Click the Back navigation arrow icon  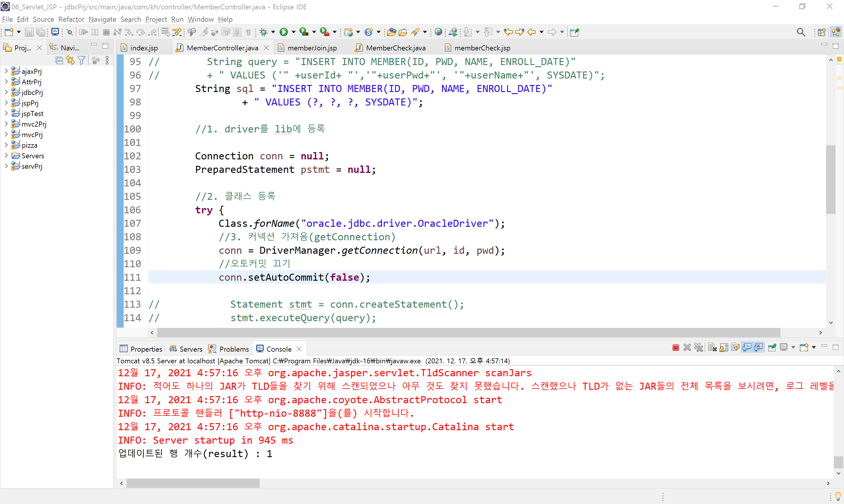coord(532,32)
